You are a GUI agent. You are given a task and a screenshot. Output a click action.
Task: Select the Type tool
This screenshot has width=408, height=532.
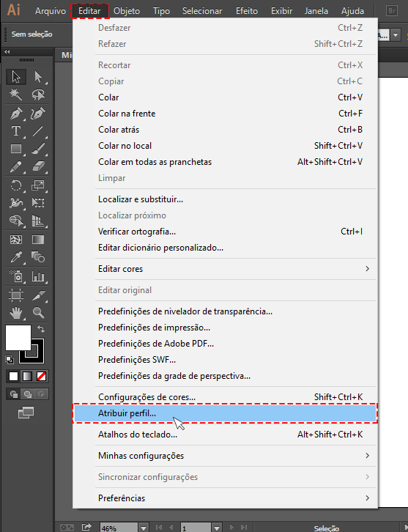point(16,131)
